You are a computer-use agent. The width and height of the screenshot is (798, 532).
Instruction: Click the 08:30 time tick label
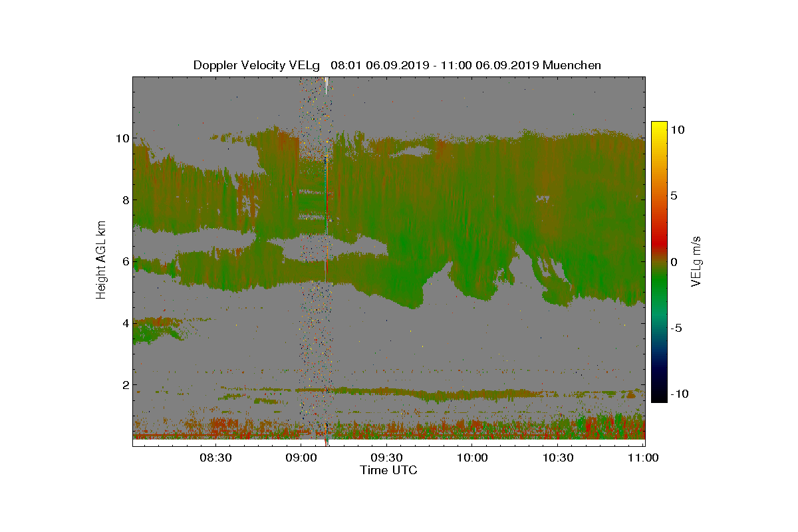[215, 458]
